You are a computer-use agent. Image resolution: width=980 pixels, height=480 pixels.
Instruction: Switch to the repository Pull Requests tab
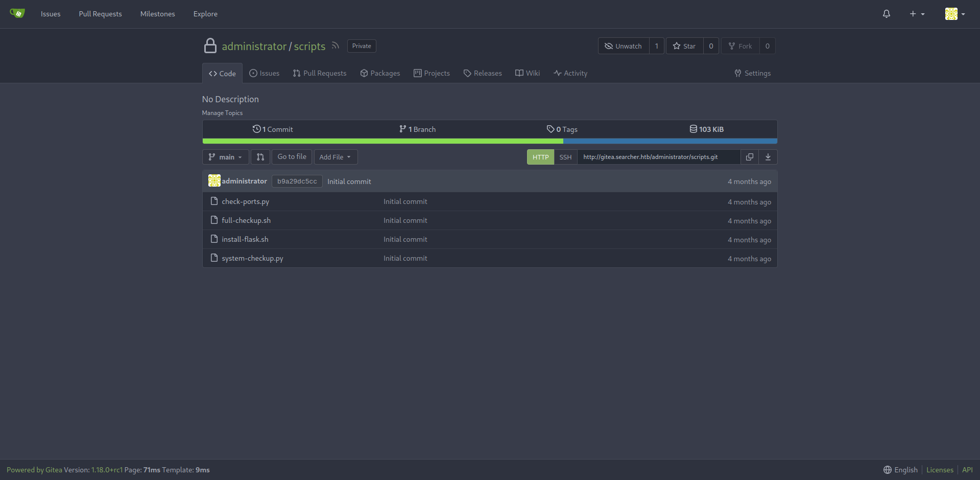pos(320,73)
